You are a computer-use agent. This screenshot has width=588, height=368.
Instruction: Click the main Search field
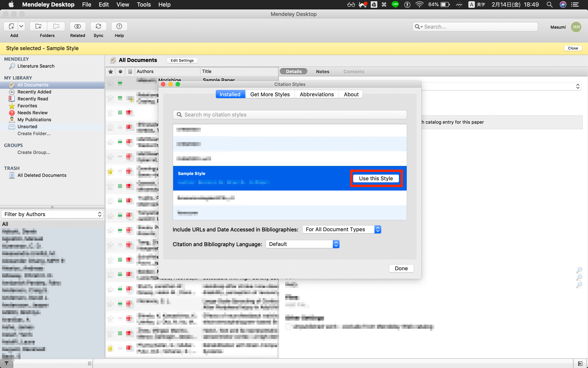(x=475, y=27)
